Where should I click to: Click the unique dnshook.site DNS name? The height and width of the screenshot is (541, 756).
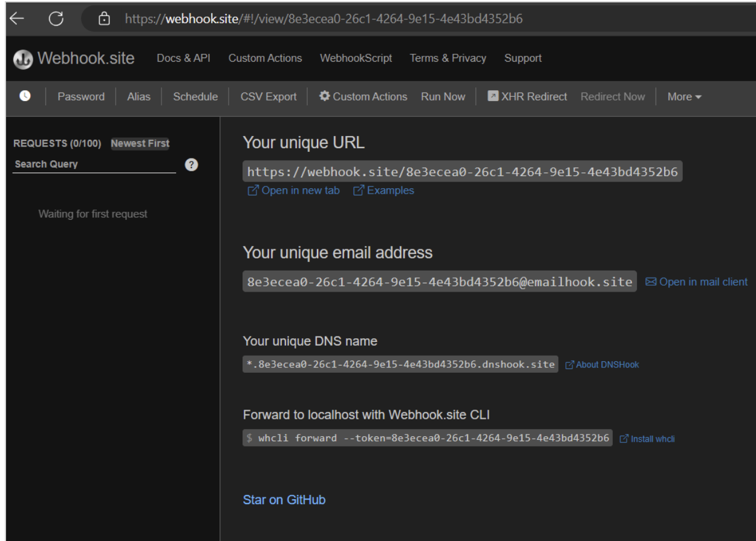[x=400, y=364]
